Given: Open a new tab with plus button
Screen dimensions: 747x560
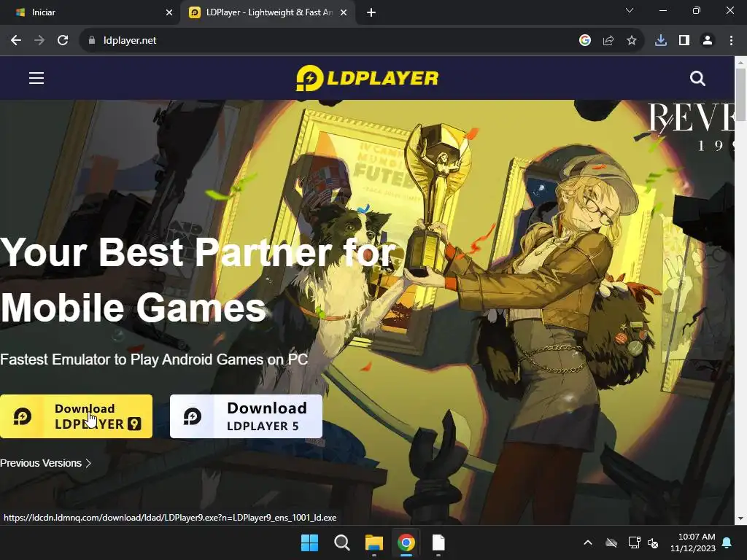Looking at the screenshot, I should click(x=371, y=13).
